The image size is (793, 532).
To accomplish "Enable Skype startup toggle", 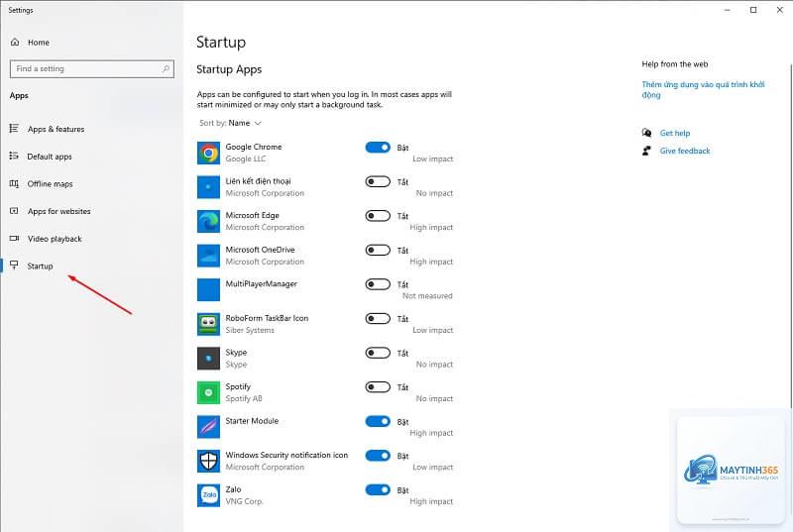I will point(378,353).
